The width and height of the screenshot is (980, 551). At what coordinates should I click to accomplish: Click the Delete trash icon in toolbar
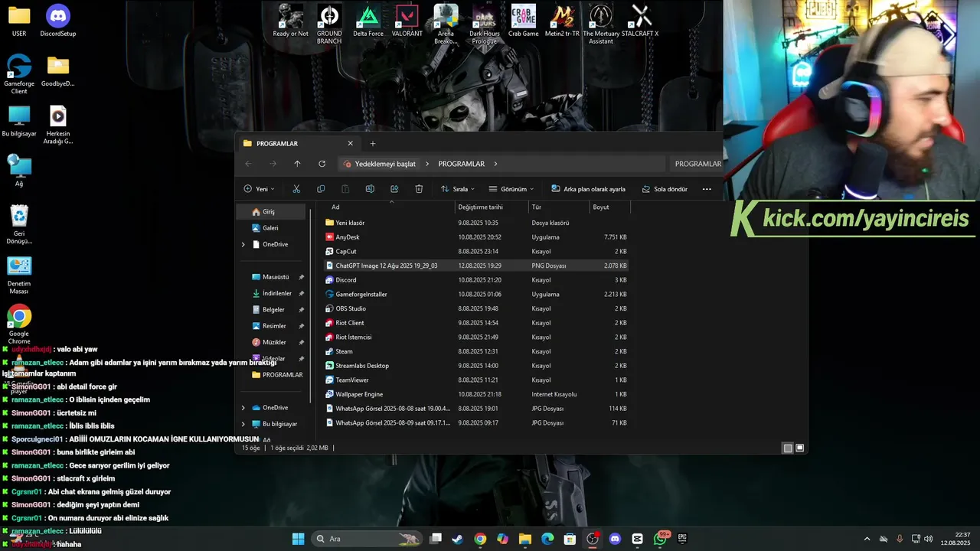[419, 189]
